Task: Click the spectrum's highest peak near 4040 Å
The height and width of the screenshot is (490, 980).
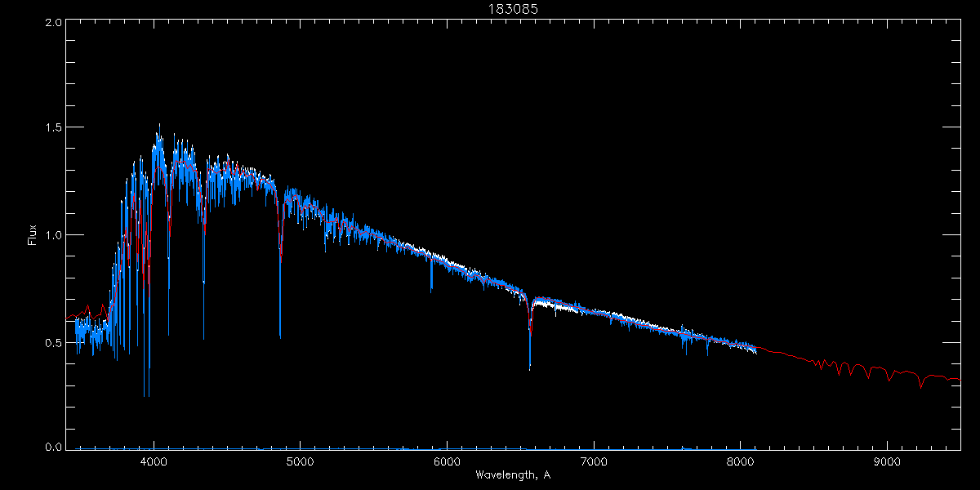Action: tap(159, 126)
